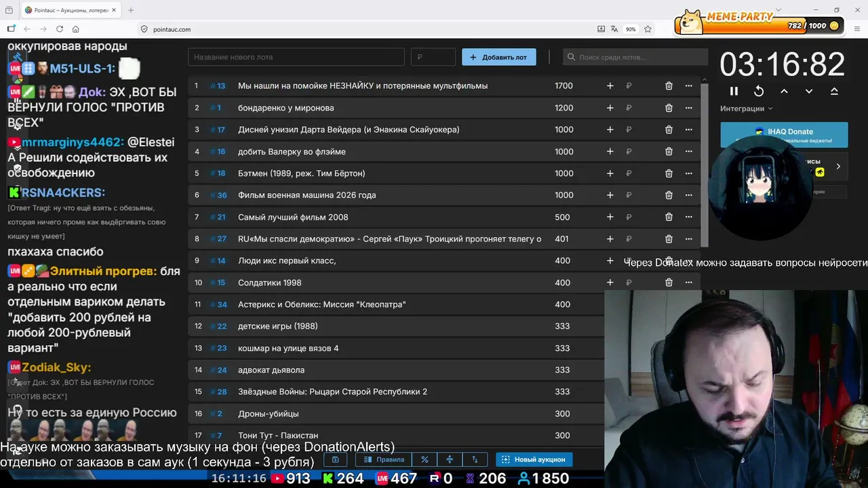868x488 pixels.
Task: Click the save icon in bottom toolbar
Action: pyautogui.click(x=335, y=460)
